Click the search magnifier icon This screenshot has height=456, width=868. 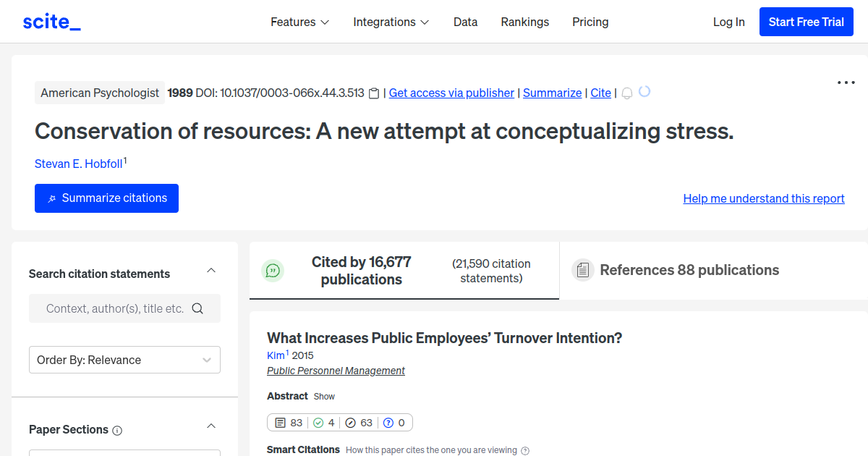(197, 308)
